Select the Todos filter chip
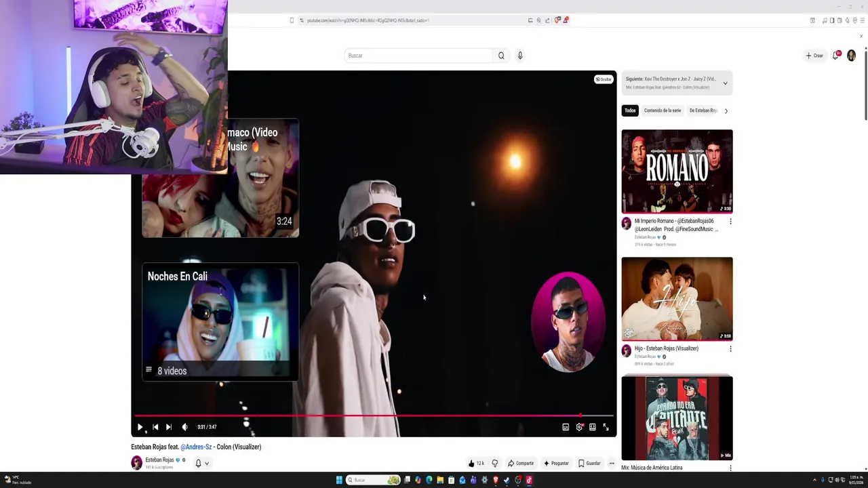The width and height of the screenshot is (868, 488). [x=630, y=110]
